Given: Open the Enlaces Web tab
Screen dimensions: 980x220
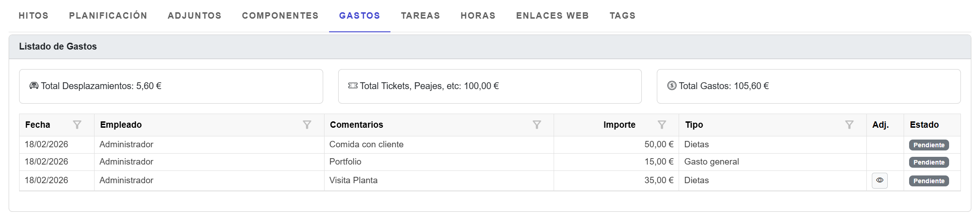Looking at the screenshot, I should tap(552, 16).
